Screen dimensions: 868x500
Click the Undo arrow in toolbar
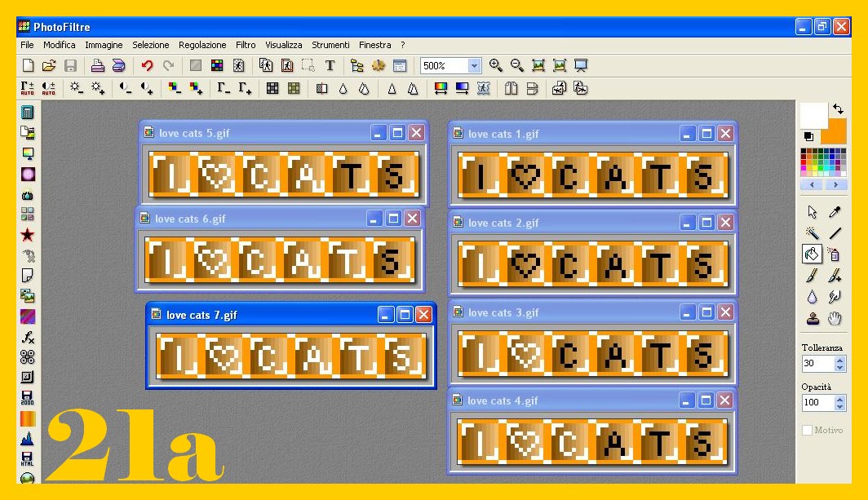147,66
